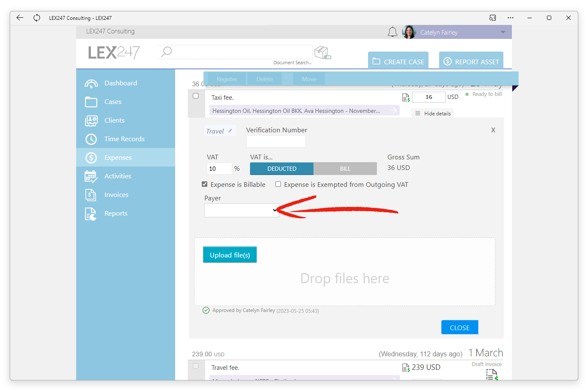Click the approved checkmark icon
588x391 pixels.
(x=206, y=310)
